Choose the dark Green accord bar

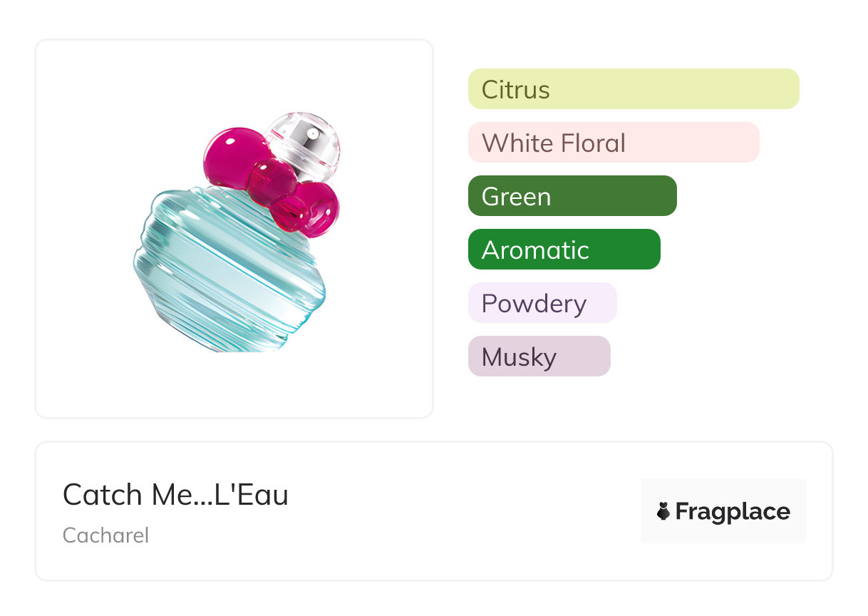pos(572,196)
